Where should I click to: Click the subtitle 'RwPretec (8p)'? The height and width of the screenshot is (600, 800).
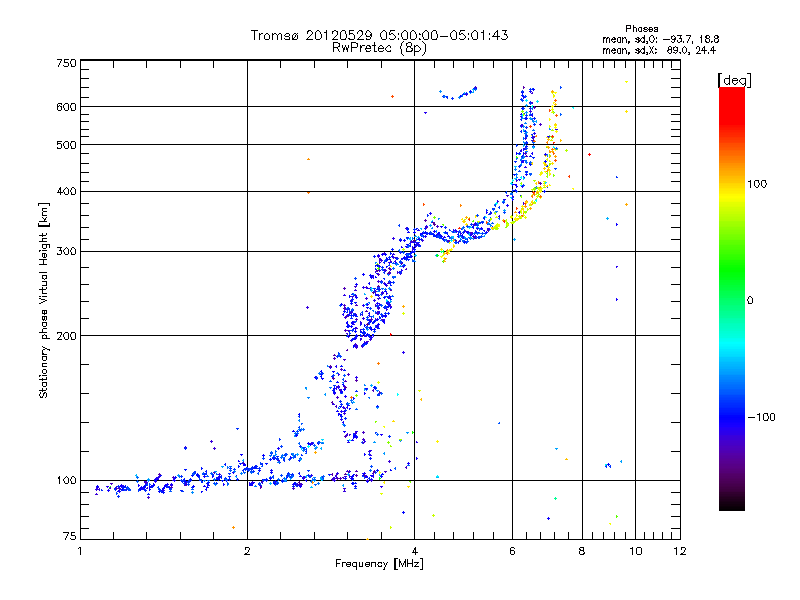379,48
